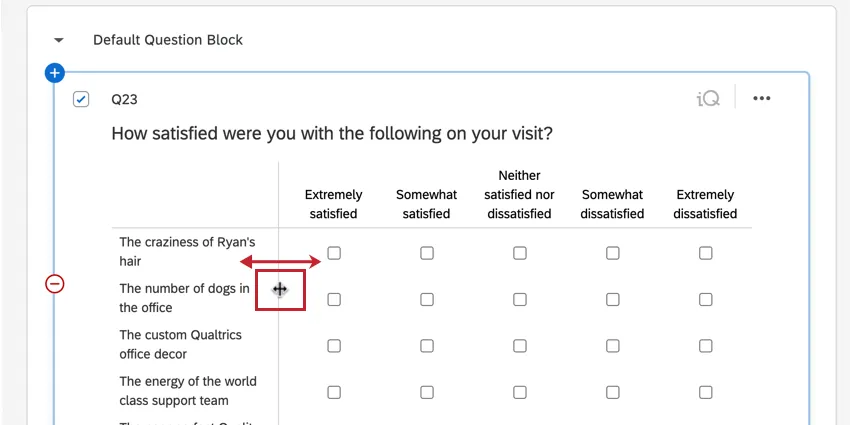Edit the question text about visit satisfaction
The width and height of the screenshot is (850, 425).
click(x=332, y=133)
